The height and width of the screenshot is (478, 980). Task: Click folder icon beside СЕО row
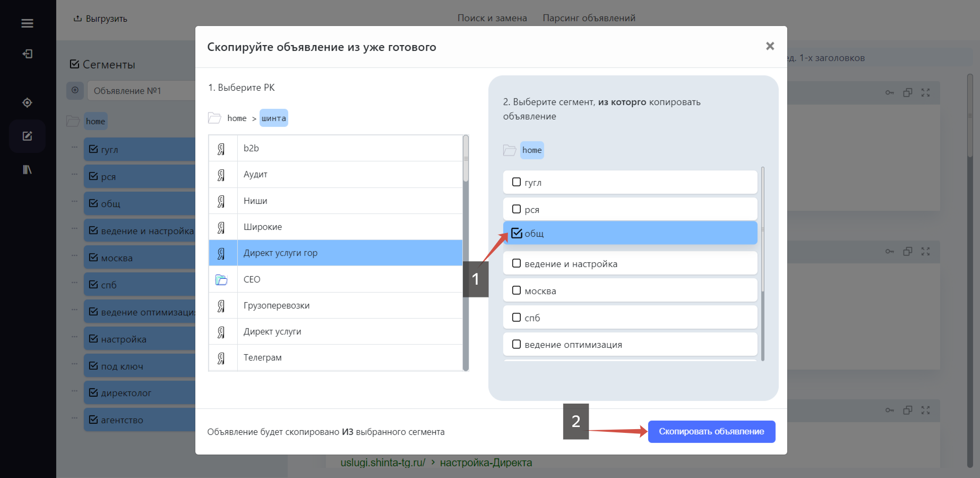click(221, 279)
